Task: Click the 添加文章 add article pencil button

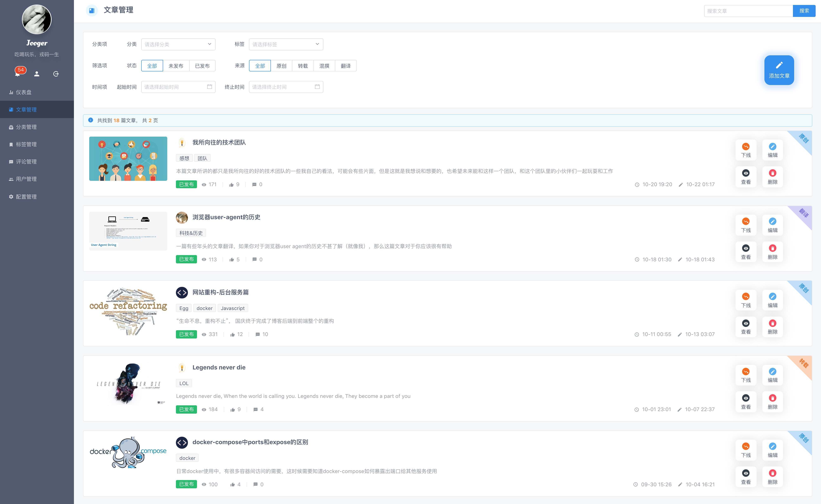Action: (779, 70)
